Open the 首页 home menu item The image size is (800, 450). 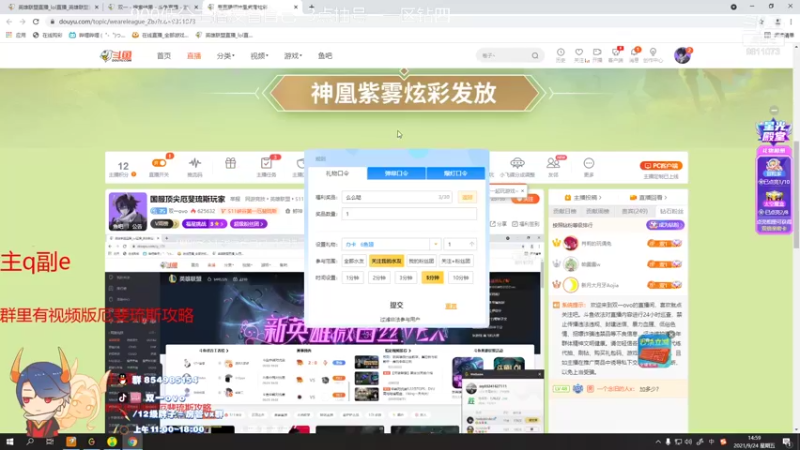point(164,56)
